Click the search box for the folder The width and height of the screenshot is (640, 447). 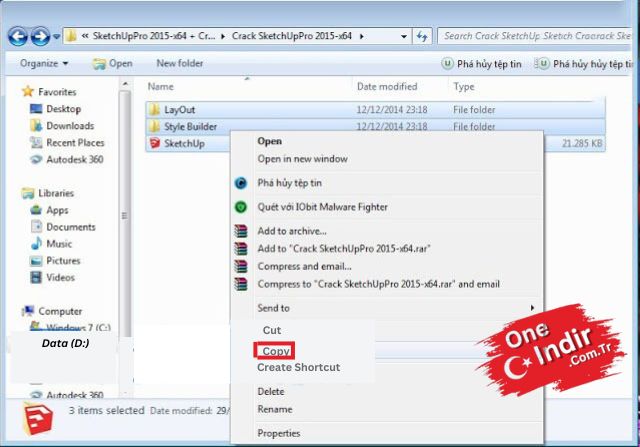535,37
